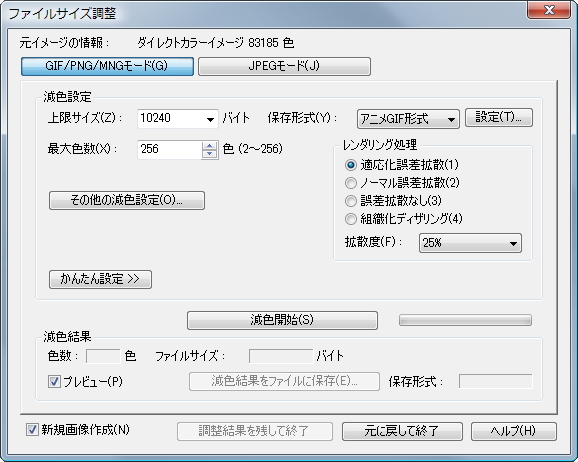578x462 pixels.
Task: Open the 保存形式 アニメGIF形式 dropdown
Action: click(x=408, y=119)
